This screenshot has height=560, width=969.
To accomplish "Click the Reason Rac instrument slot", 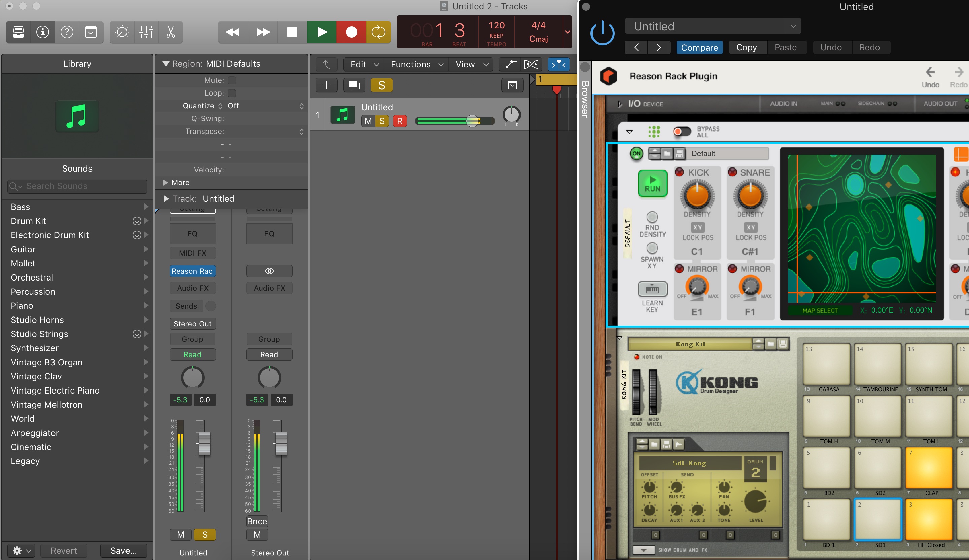I will [192, 271].
